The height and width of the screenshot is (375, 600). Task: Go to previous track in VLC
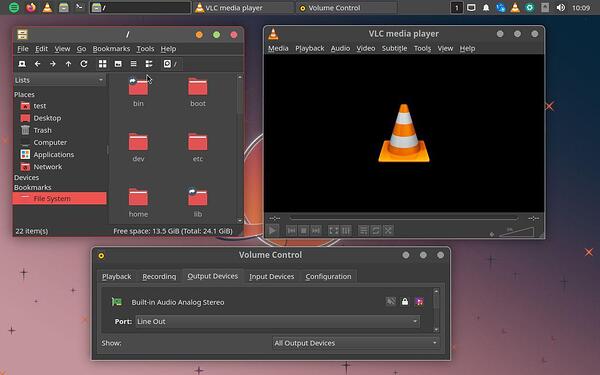292,230
